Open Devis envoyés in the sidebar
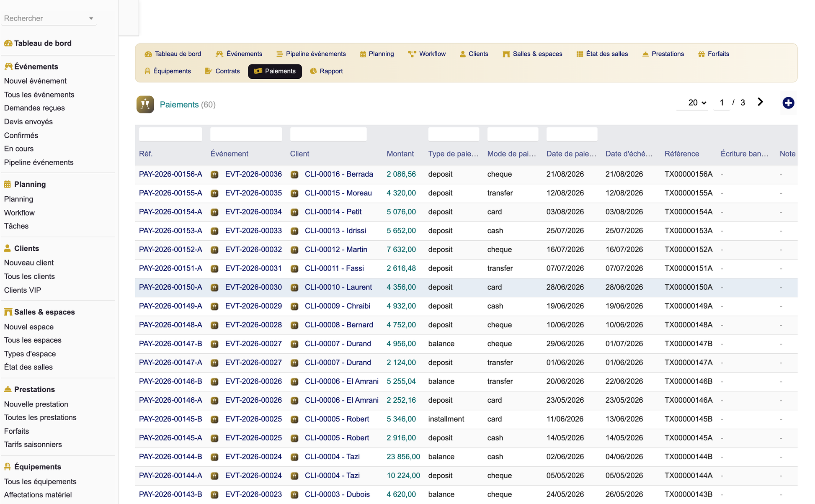This screenshot has height=504, width=815. 28,122
